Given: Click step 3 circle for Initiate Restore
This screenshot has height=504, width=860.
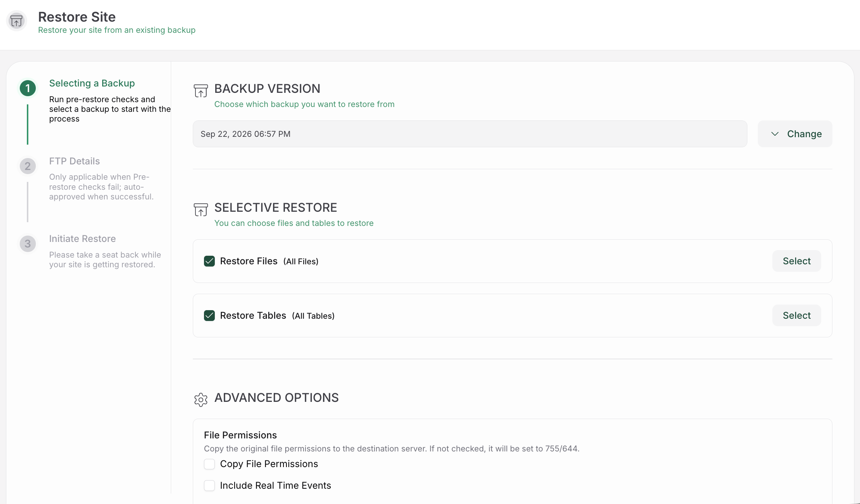Looking at the screenshot, I should (x=28, y=243).
